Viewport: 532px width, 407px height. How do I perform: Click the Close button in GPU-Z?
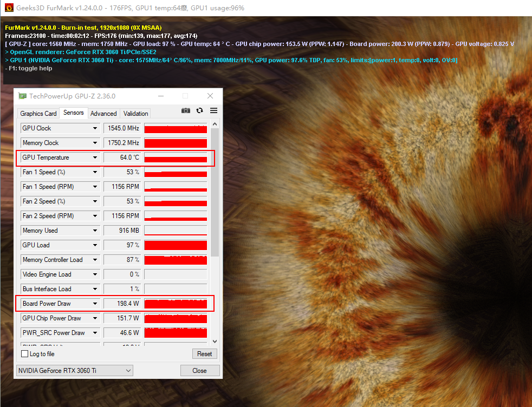(200, 371)
